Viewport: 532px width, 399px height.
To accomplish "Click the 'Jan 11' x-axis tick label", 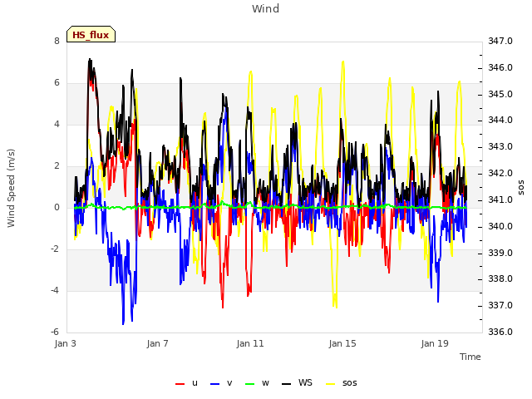I will pyautogui.click(x=250, y=343).
